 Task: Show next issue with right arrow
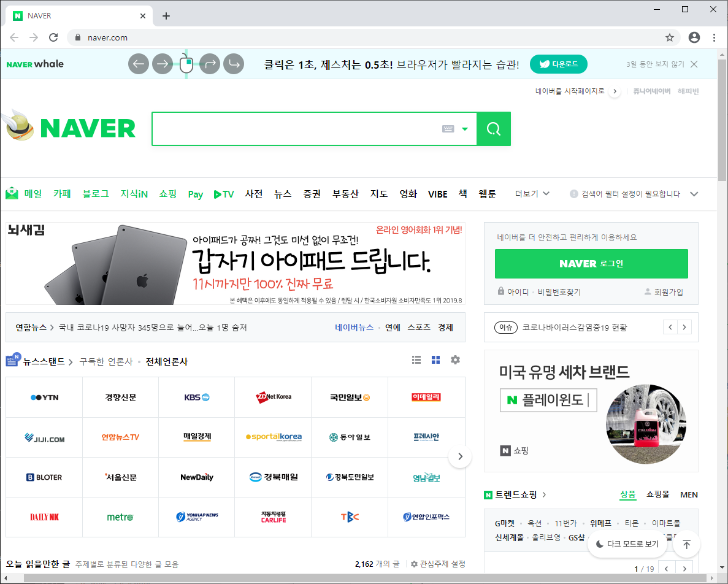pyautogui.click(x=684, y=328)
